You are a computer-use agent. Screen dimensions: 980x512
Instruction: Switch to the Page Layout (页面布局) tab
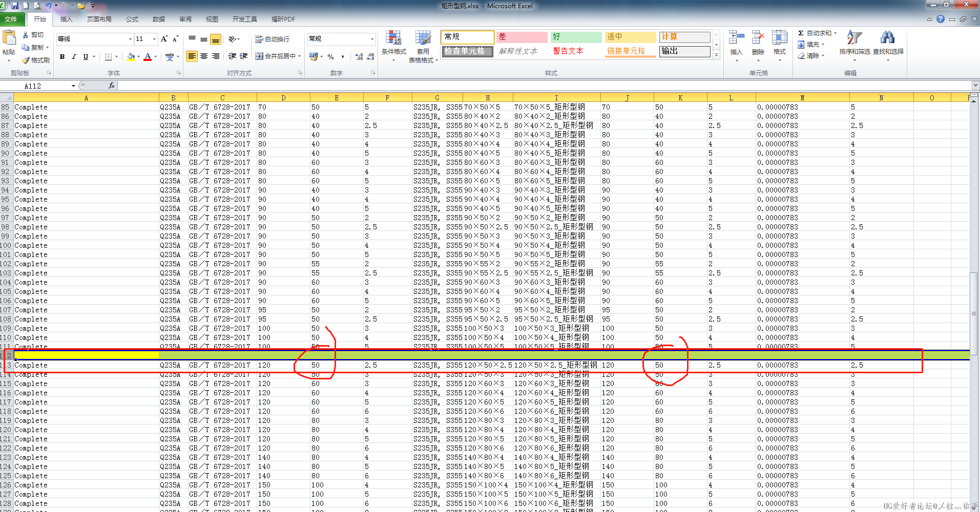99,19
